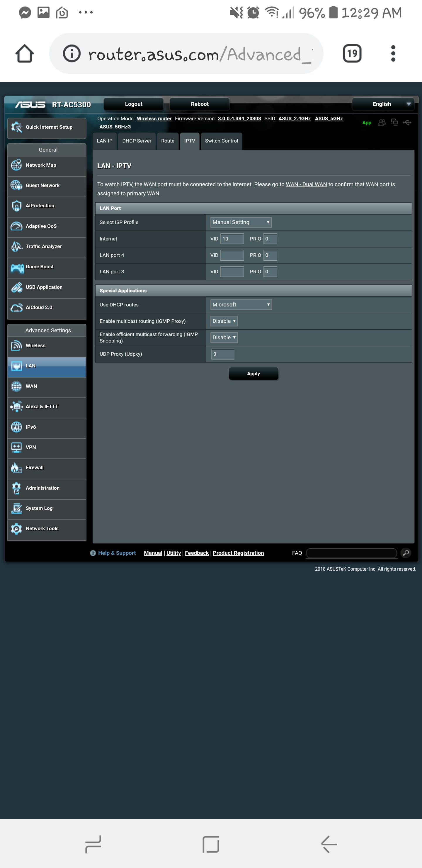
Task: Open the Guest Network icon
Action: [16, 185]
